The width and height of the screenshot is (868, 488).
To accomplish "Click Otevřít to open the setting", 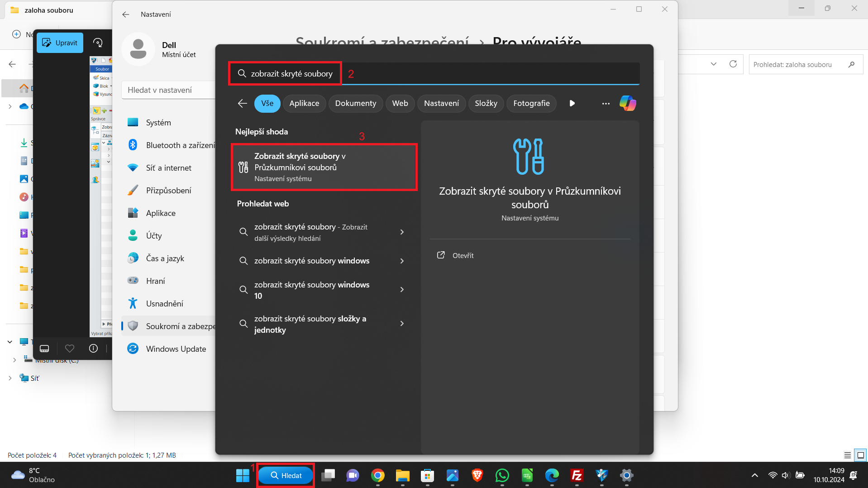I will pos(463,255).
